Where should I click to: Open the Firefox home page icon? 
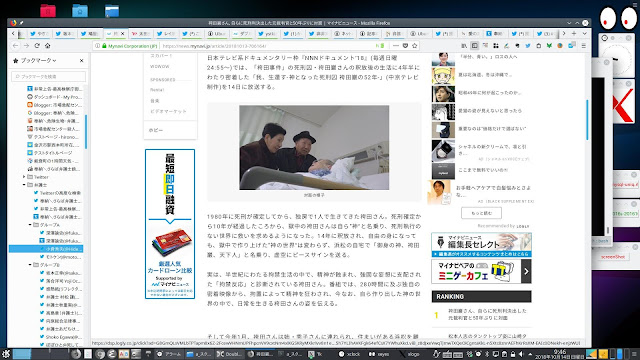coord(47,46)
